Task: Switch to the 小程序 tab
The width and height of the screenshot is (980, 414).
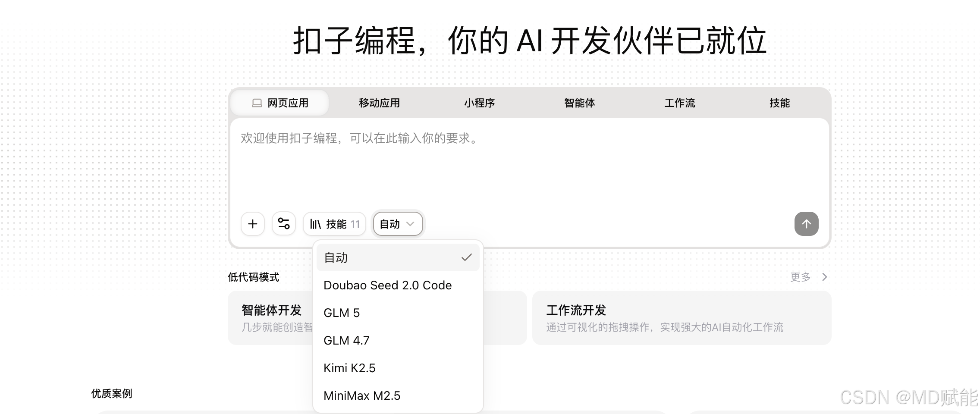Action: point(480,103)
